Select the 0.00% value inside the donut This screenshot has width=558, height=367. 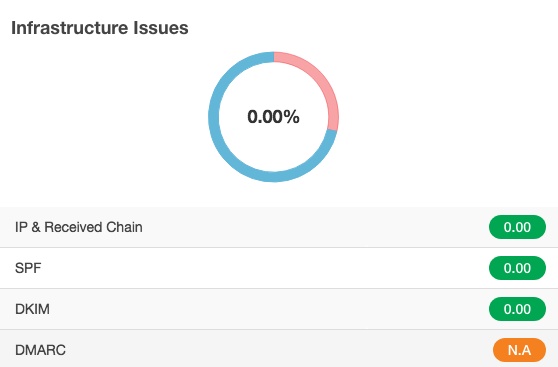click(273, 117)
